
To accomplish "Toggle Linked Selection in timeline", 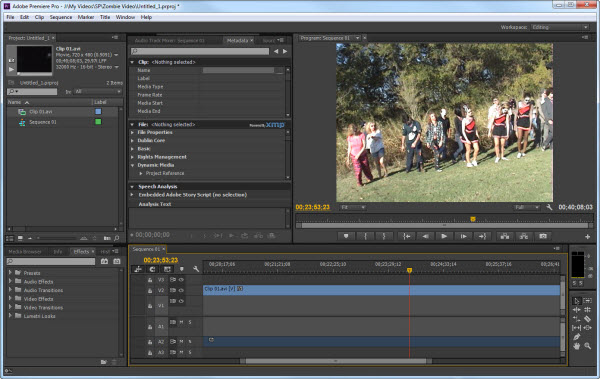I will point(167,269).
